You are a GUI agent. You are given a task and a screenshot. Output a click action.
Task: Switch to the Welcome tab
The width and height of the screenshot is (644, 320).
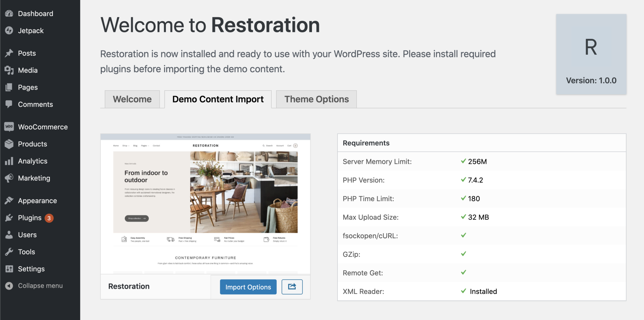coord(132,99)
